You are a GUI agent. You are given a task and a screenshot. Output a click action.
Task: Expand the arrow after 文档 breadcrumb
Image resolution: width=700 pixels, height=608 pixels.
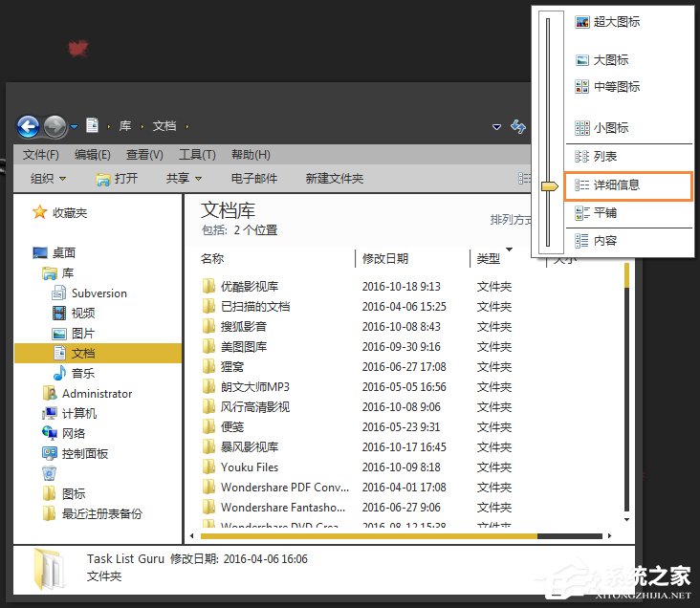187,127
